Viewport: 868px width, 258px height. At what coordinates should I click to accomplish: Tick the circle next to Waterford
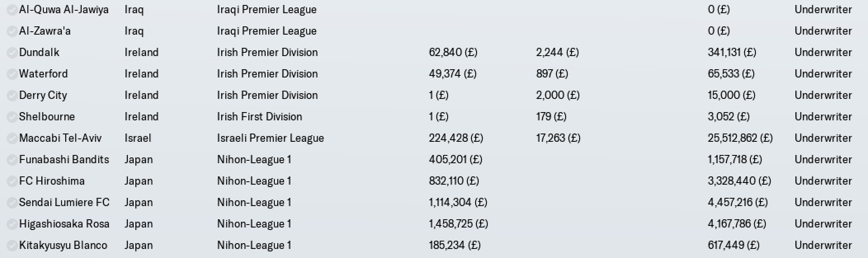tap(12, 74)
